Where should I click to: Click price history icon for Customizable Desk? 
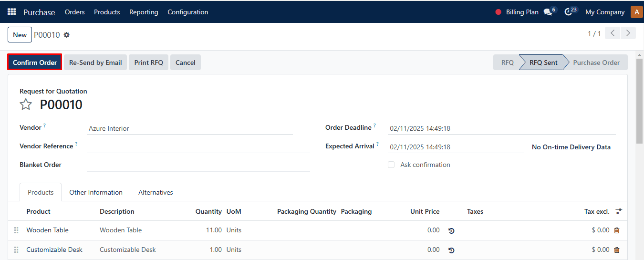click(x=451, y=250)
